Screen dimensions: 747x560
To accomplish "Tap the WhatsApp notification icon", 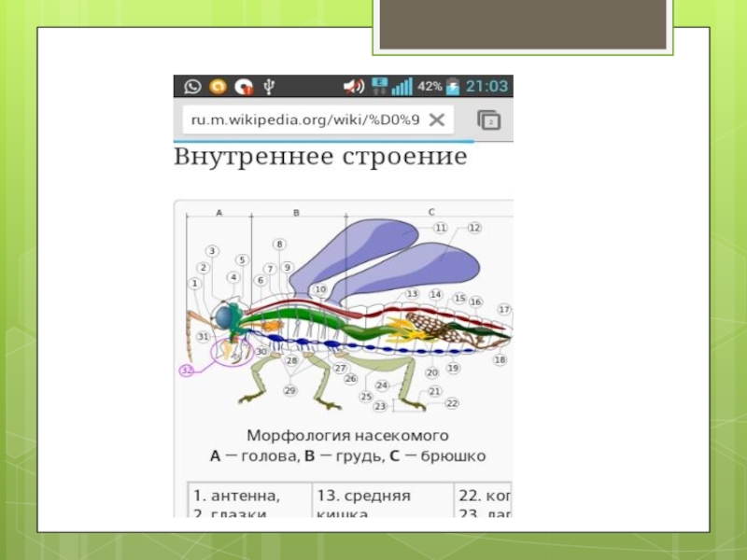I will click(192, 87).
